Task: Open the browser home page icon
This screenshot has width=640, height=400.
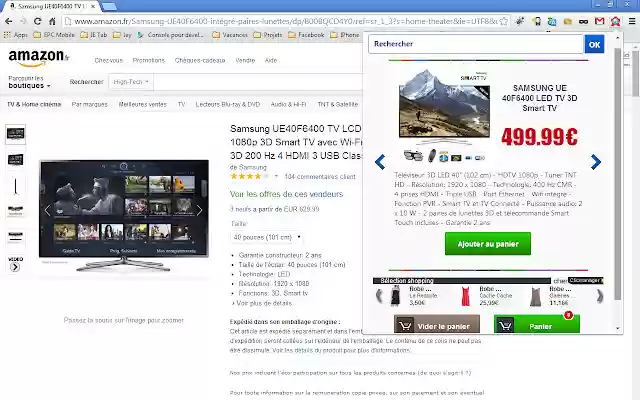Action: (x=52, y=21)
